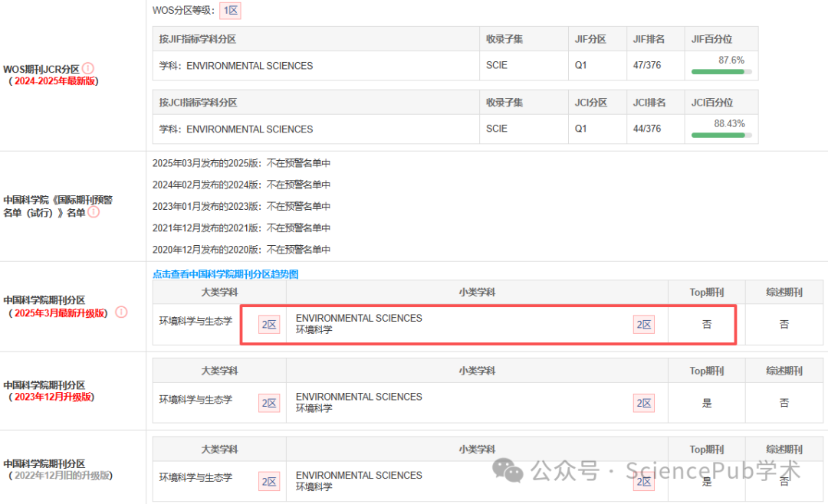Select 小类学科 header in the 2025 table

(477, 293)
